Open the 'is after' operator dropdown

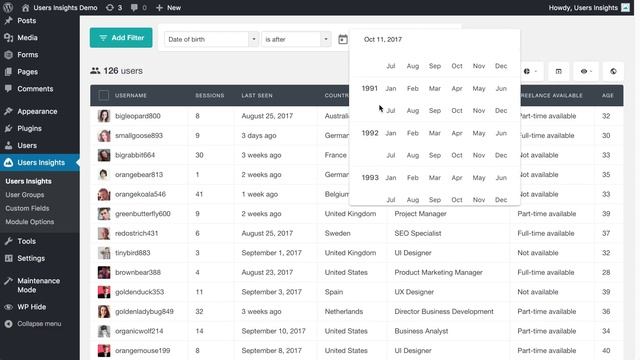(x=296, y=39)
